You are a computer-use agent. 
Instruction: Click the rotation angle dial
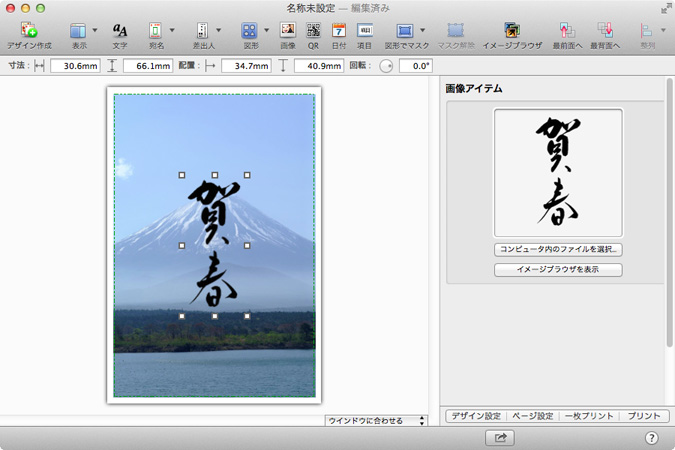pos(386,66)
